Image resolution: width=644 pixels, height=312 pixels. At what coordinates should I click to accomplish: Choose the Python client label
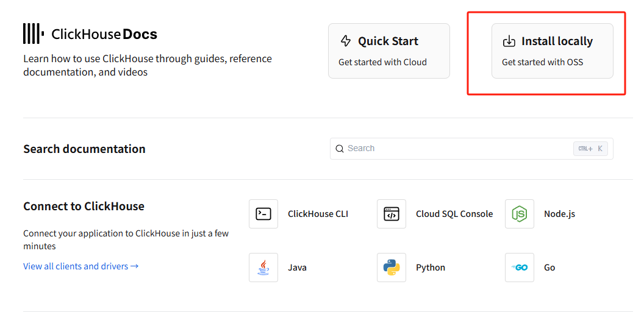431,268
